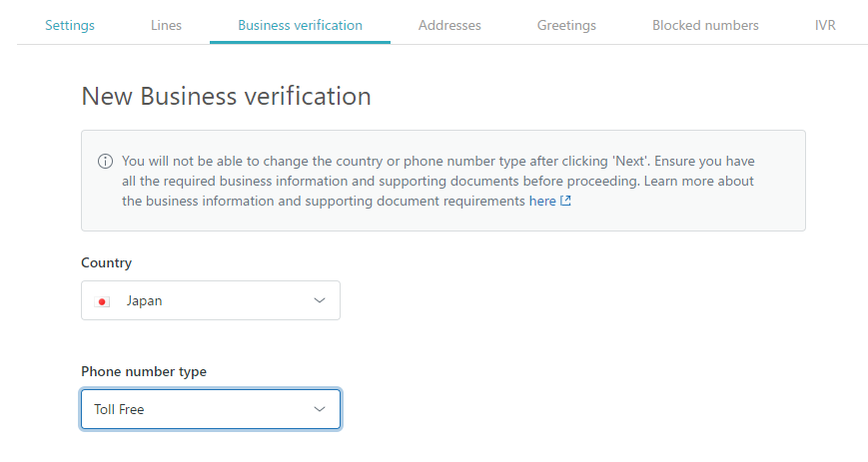Click the external link icon after 'here'
Image resolution: width=868 pixels, height=462 pixels.
[x=565, y=201]
